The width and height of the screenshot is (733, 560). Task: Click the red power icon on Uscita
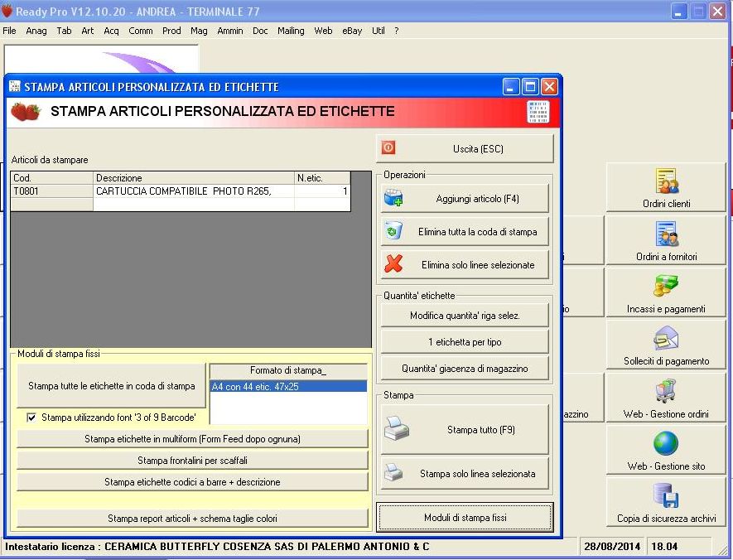tap(388, 147)
